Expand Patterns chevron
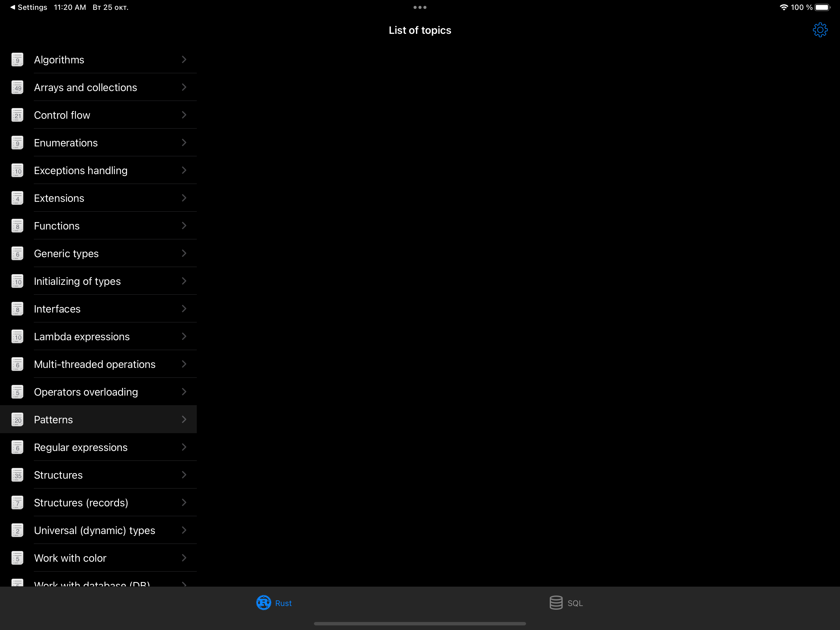The width and height of the screenshot is (840, 630). click(184, 420)
